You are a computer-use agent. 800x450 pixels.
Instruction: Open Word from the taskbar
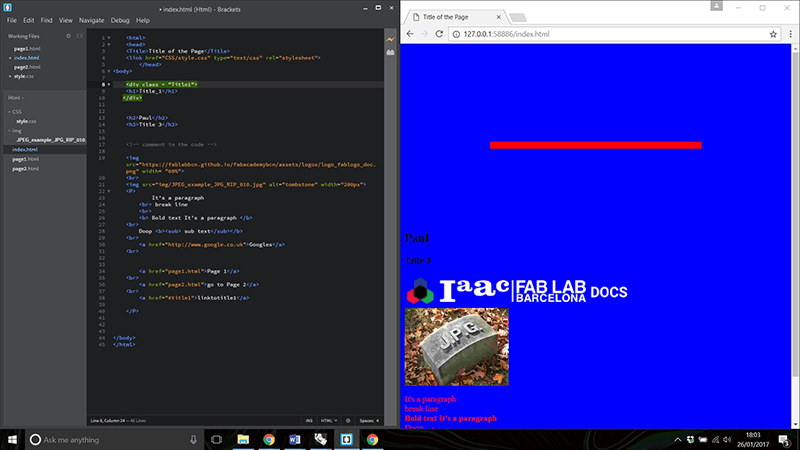tap(294, 439)
